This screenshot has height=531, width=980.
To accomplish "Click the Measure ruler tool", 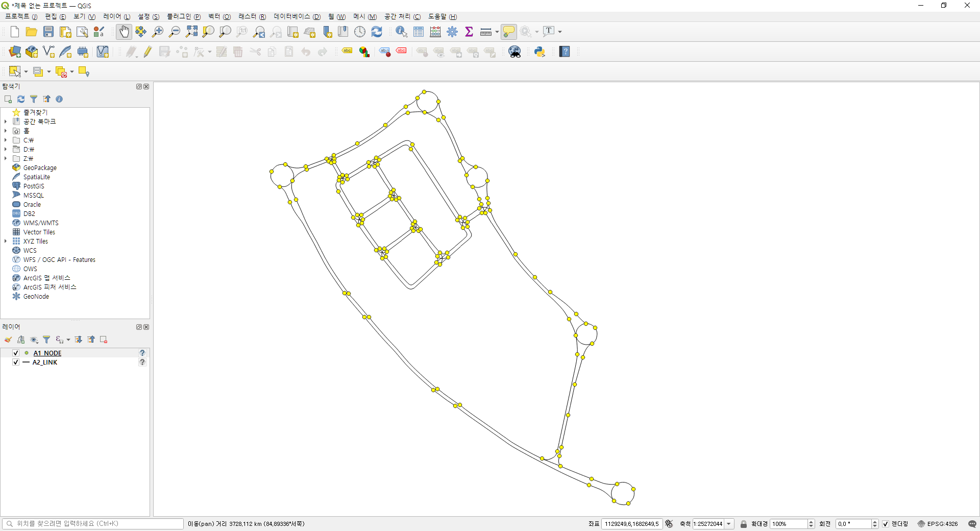I will click(486, 32).
